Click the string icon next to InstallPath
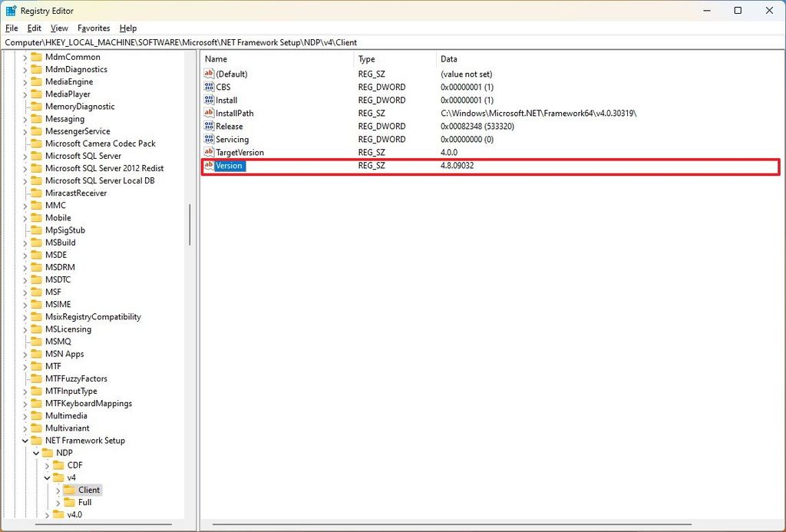Image resolution: width=786 pixels, height=532 pixels. click(x=210, y=113)
